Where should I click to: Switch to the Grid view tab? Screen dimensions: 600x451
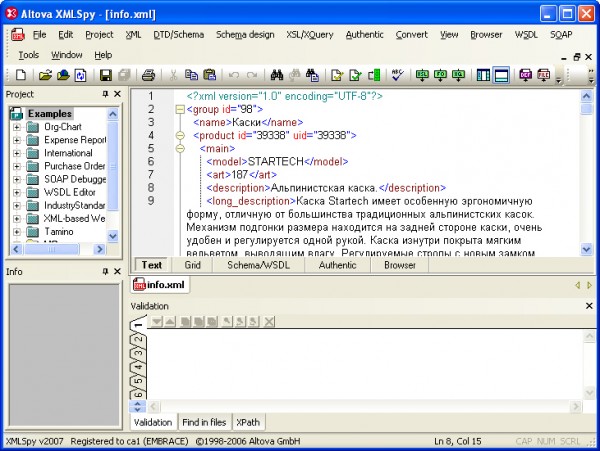coord(192,266)
